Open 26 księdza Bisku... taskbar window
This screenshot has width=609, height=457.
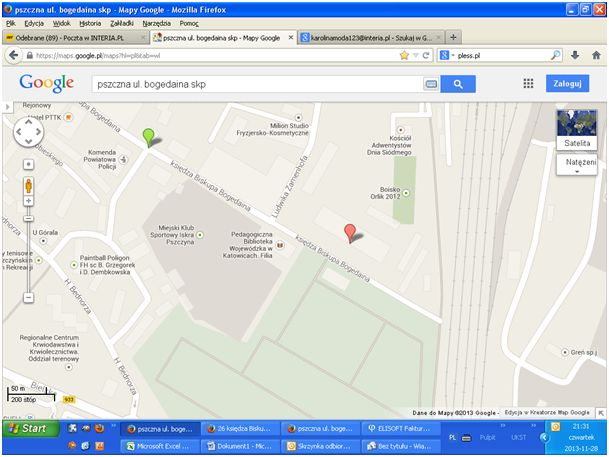(241, 429)
